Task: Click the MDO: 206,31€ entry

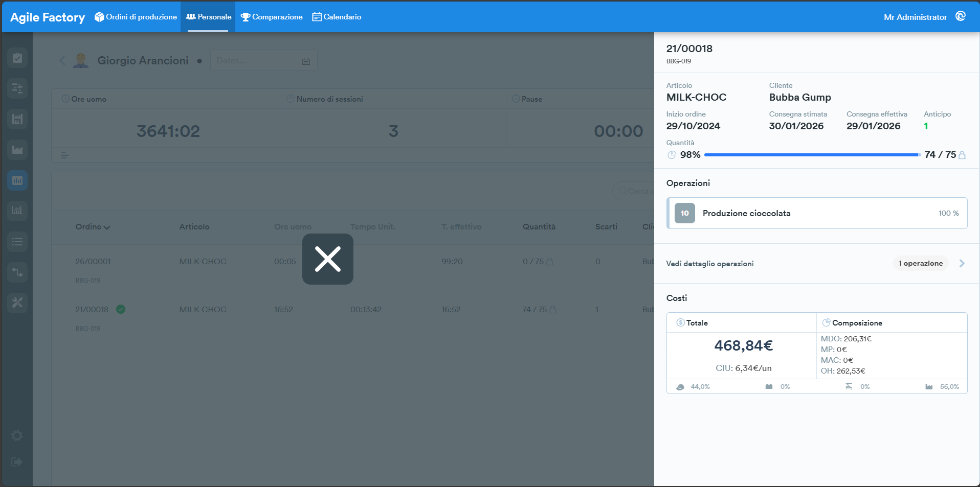Action: [x=846, y=339]
